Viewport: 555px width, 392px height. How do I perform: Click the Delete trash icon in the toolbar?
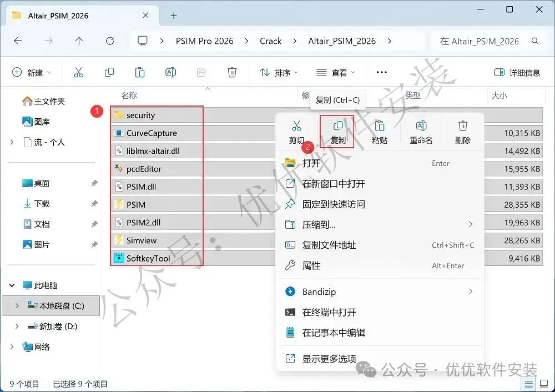[232, 73]
